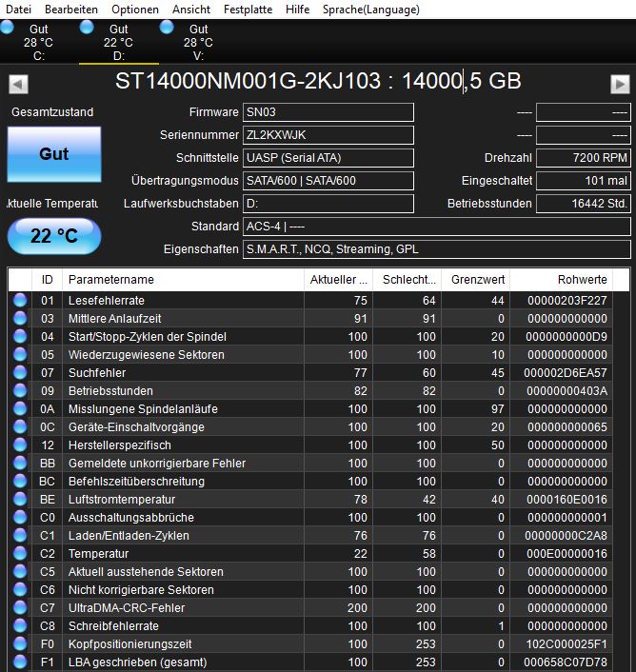Open the Festplatte menu
The image size is (636, 672).
point(248,9)
